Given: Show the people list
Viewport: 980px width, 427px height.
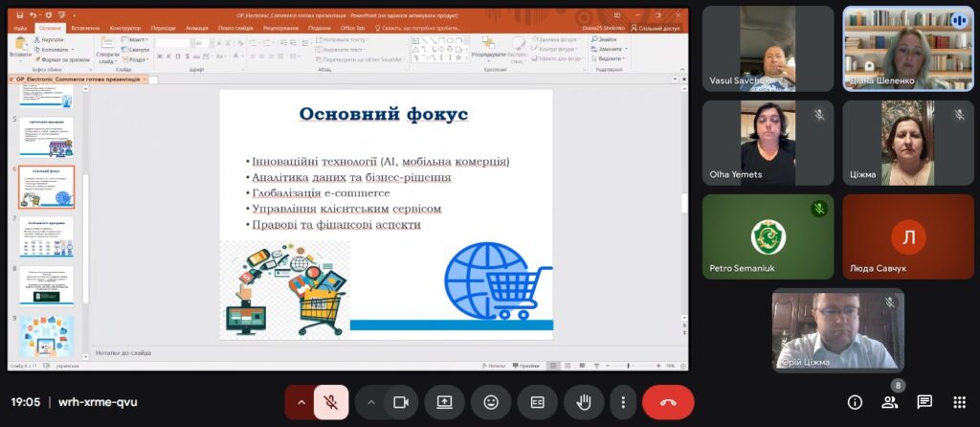Looking at the screenshot, I should [x=889, y=402].
